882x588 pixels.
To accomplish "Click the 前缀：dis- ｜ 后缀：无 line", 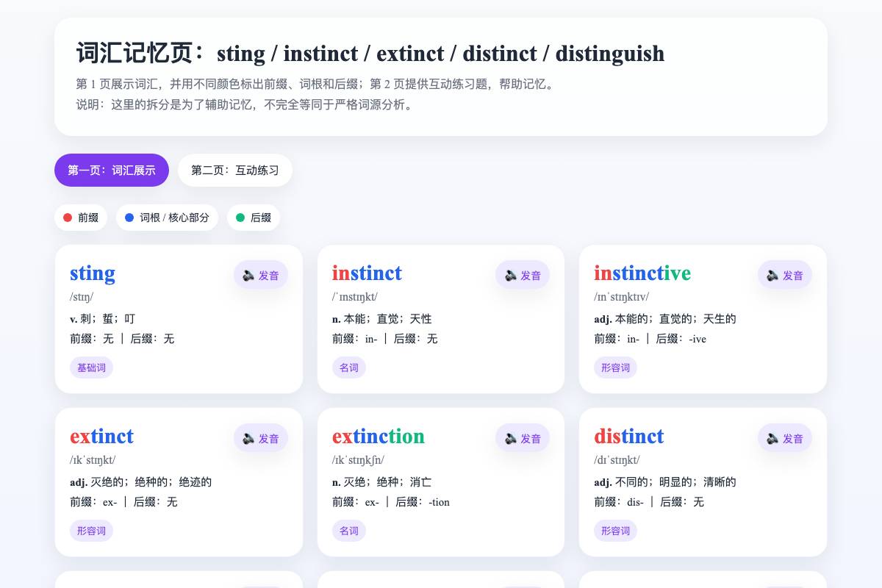I will coord(649,502).
